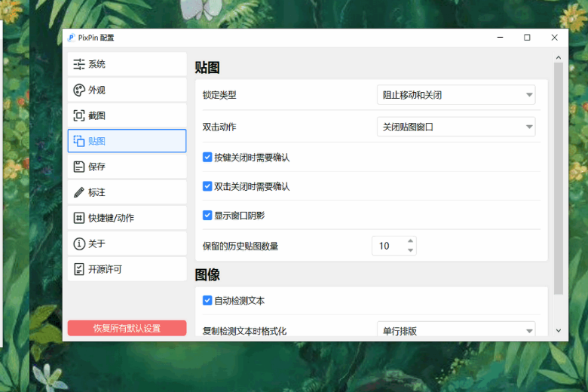Click the vertical scrollbar thumb
This screenshot has height=392, width=588.
coord(559,179)
